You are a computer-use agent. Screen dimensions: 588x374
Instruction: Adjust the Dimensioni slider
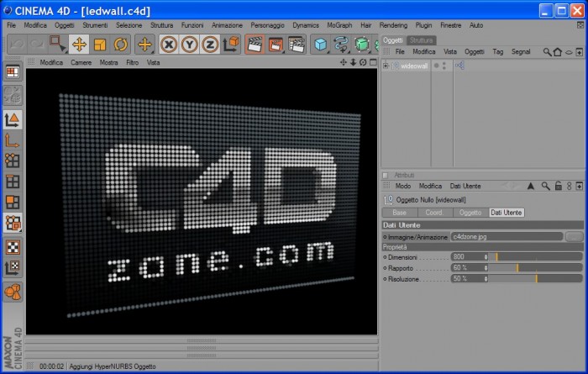(x=536, y=257)
